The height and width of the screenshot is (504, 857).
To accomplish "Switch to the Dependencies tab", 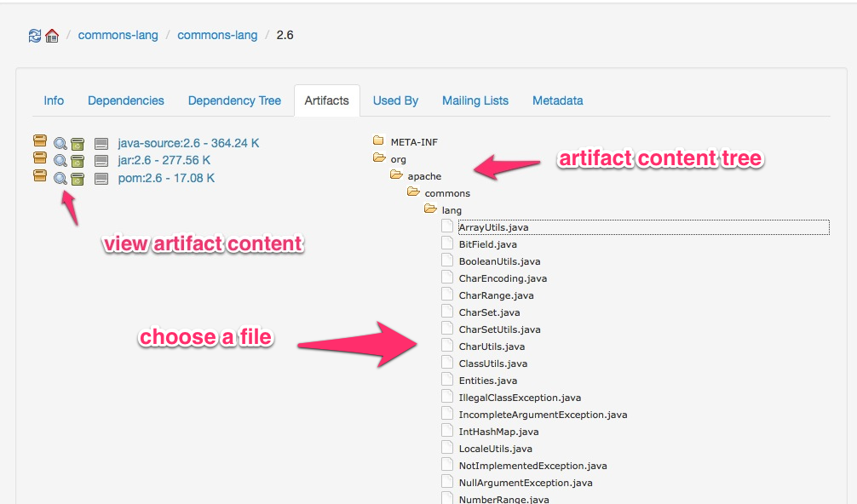I will 126,100.
